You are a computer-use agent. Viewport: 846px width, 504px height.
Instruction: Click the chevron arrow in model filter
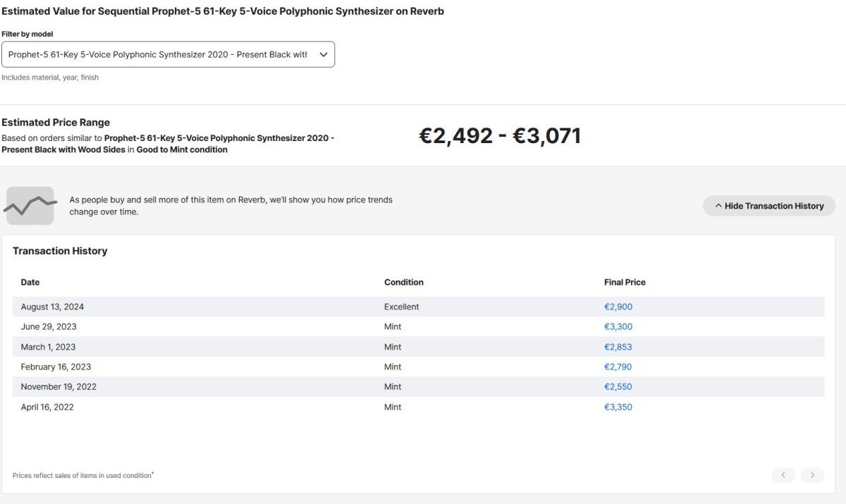(324, 54)
